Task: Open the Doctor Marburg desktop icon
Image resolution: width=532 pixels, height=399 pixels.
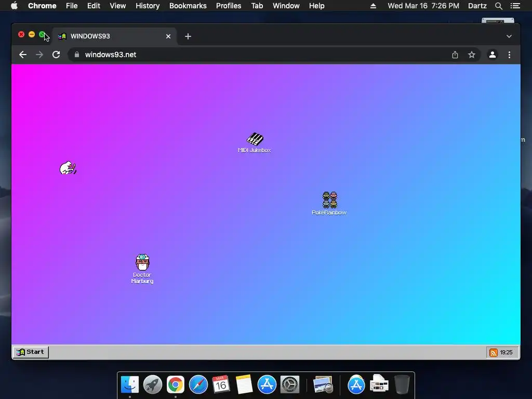Action: click(142, 269)
